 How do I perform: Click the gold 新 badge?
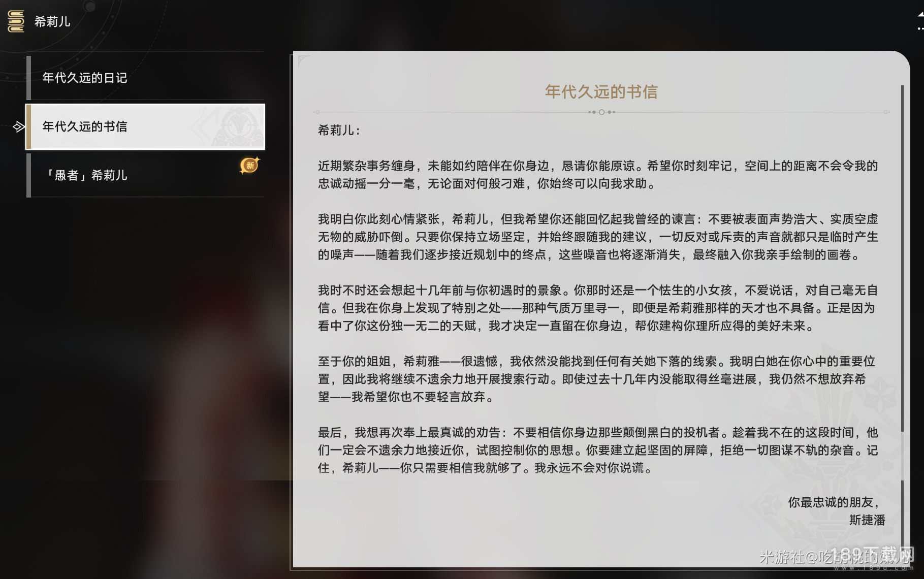point(249,166)
